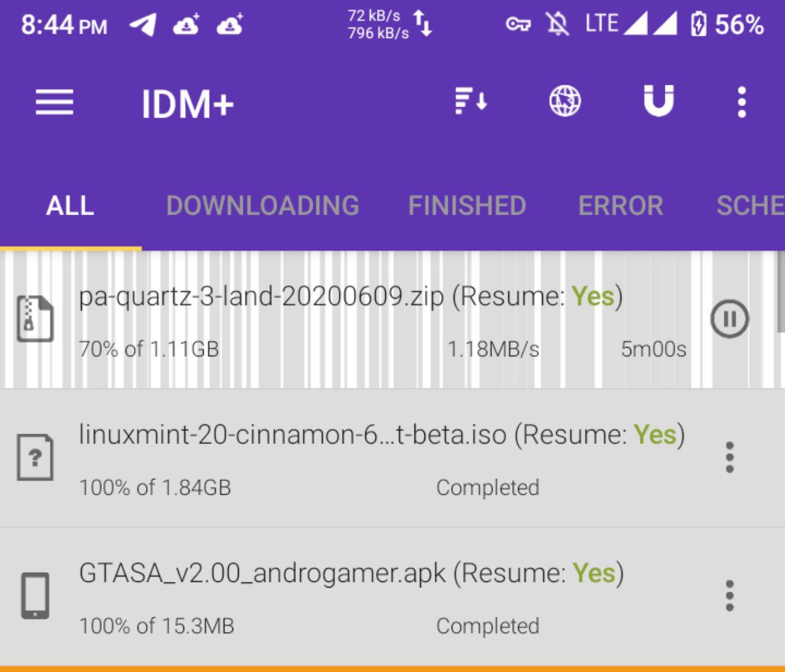The image size is (785, 672).
Task: Select linuxmint-20-cinnamon iso file name
Action: coord(293,435)
